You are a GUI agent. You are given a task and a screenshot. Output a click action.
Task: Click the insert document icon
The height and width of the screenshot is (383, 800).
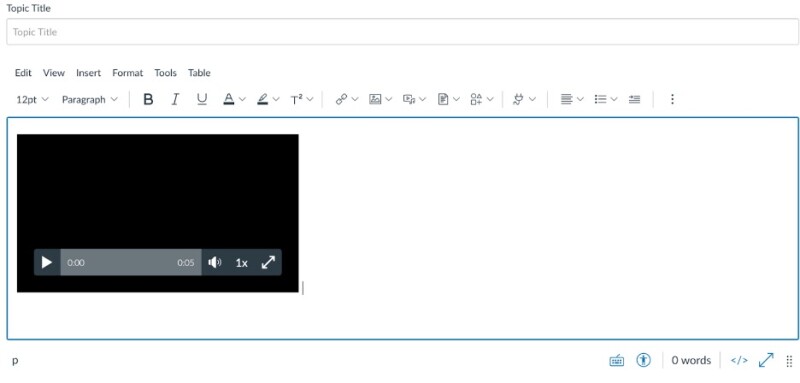[443, 99]
